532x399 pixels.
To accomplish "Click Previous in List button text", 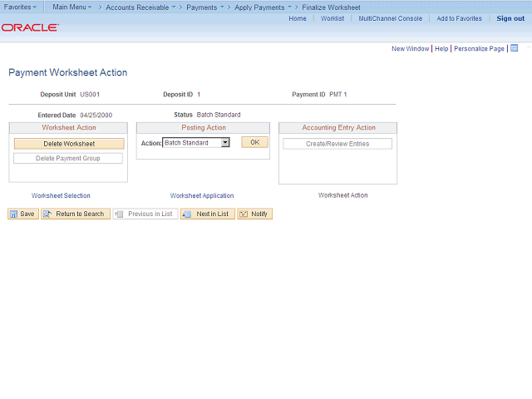I will [150, 214].
